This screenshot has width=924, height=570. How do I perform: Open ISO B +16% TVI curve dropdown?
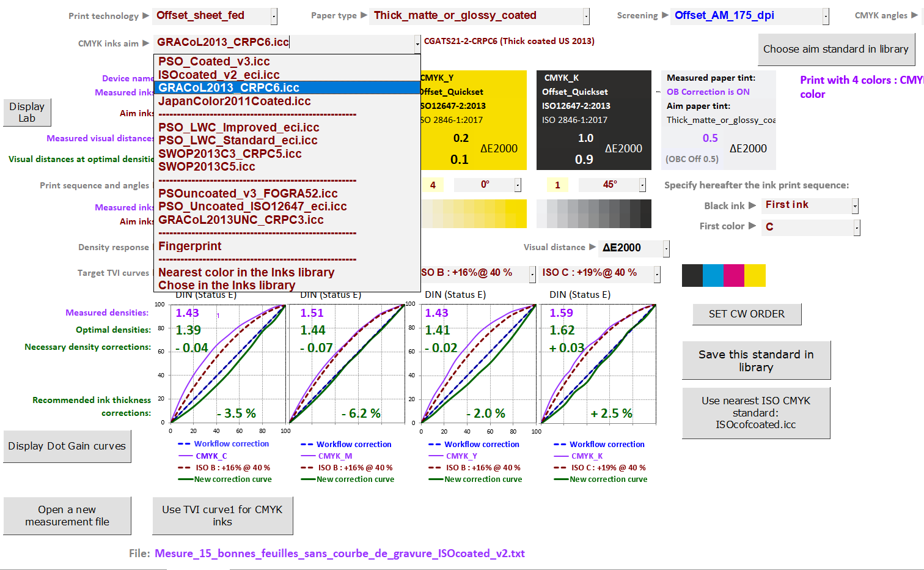pos(532,274)
